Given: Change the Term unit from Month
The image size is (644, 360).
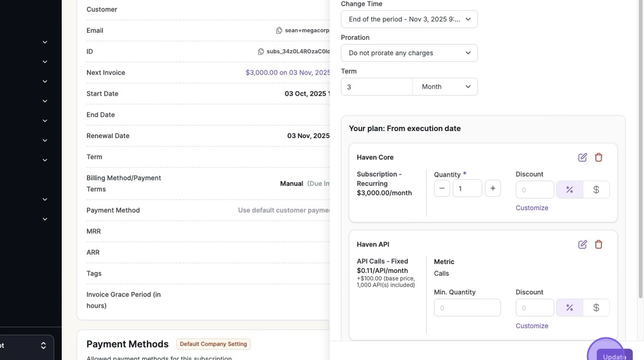Looking at the screenshot, I should pos(445,87).
